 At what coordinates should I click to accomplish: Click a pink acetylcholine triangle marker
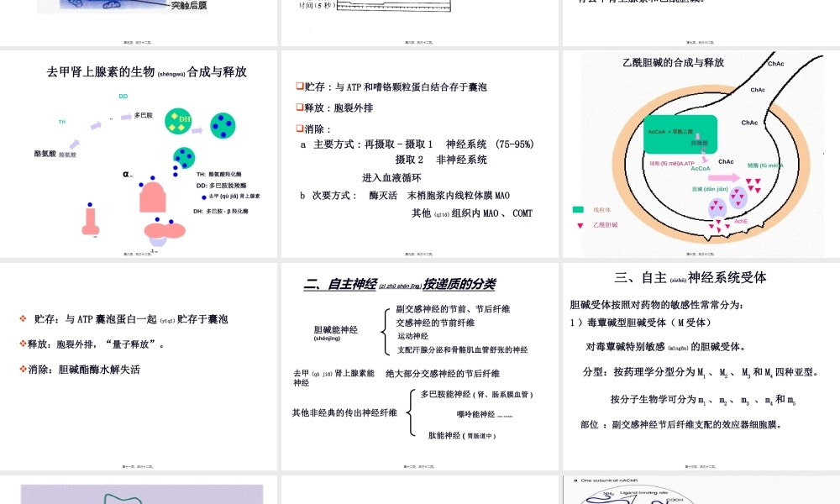(751, 182)
